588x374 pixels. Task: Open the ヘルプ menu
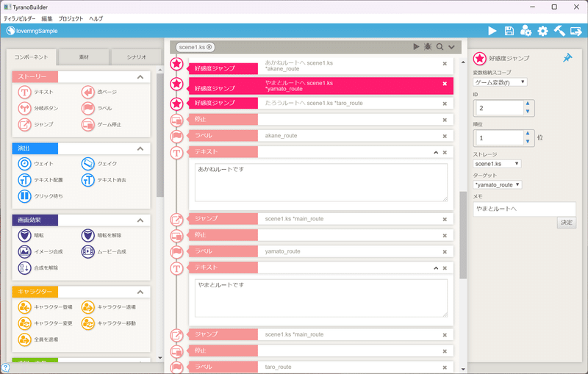96,18
